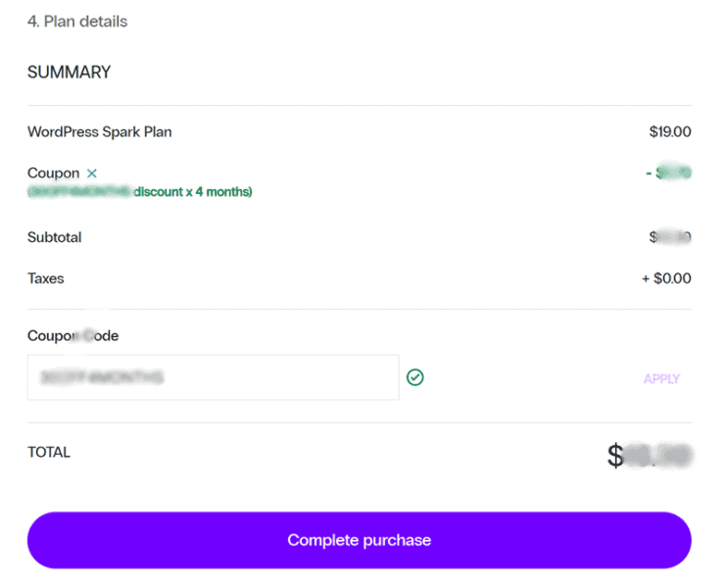Click the WordPress Spark Plan line item
Image resolution: width=725 pixels, height=588 pixels.
pyautogui.click(x=99, y=132)
